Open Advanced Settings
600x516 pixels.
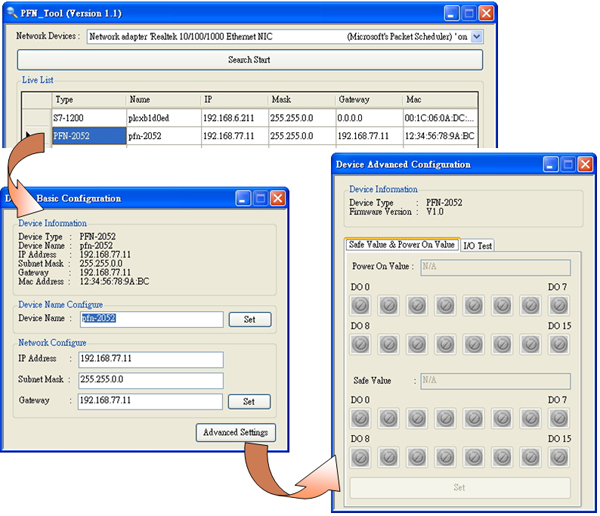[236, 433]
